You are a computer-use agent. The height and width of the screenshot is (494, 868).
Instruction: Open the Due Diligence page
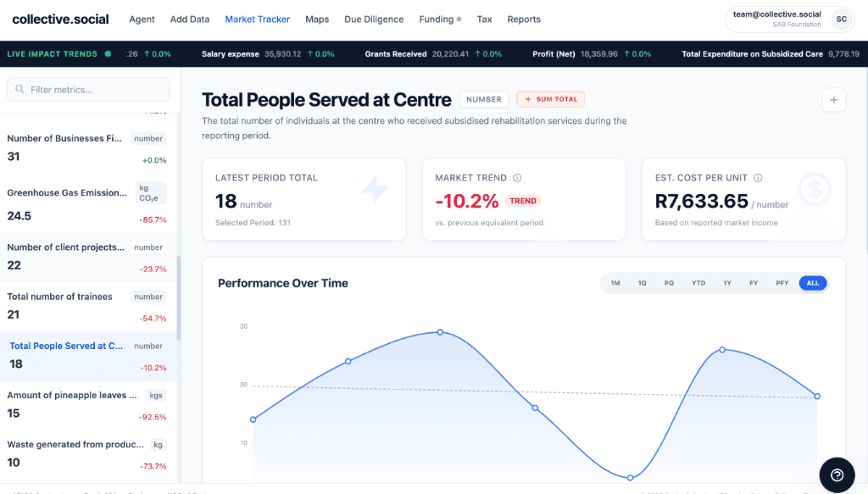(x=374, y=19)
